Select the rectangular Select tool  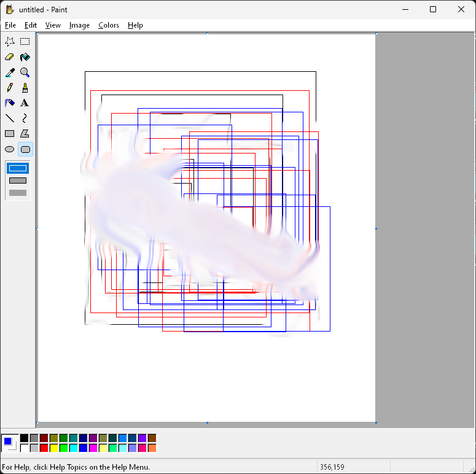pyautogui.click(x=25, y=42)
